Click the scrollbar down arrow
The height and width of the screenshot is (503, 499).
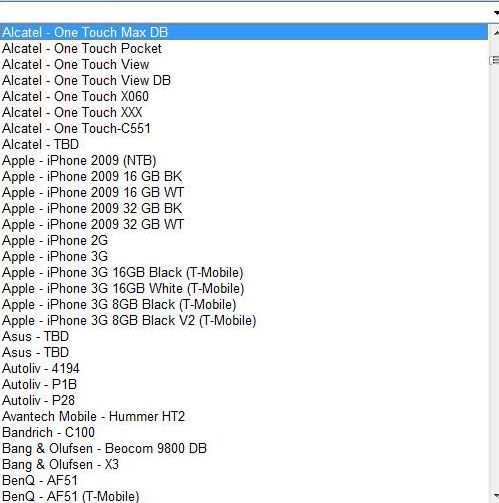pyautogui.click(x=495, y=496)
